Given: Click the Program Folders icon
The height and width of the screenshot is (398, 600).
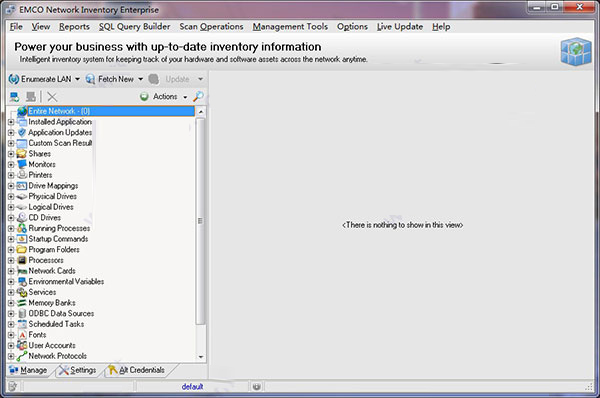Looking at the screenshot, I should pos(22,250).
